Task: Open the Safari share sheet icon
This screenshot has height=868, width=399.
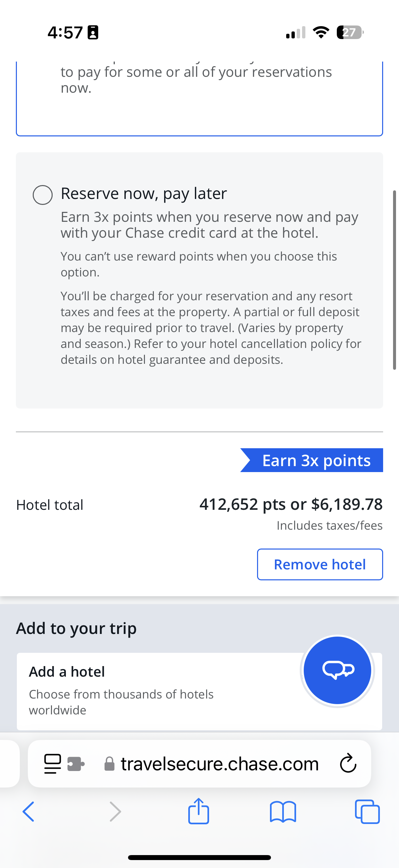Action: [x=199, y=811]
